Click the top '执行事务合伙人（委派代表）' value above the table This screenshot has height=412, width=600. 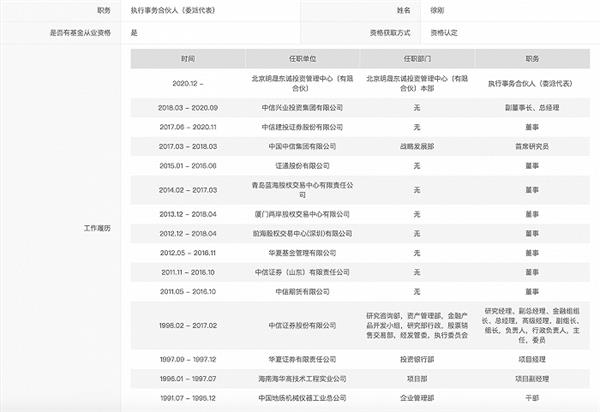click(x=173, y=10)
